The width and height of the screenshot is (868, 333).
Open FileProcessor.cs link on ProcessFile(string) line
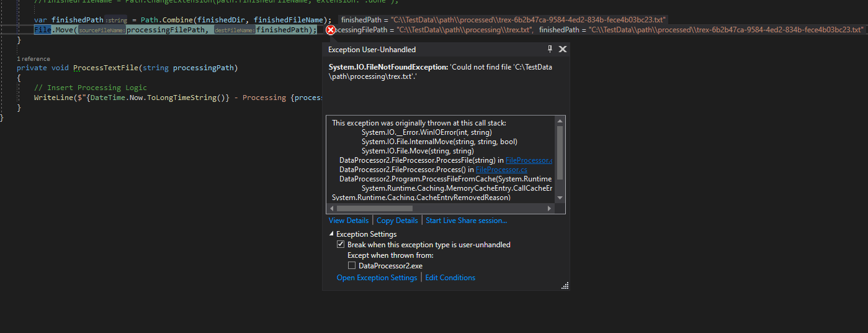pos(529,160)
